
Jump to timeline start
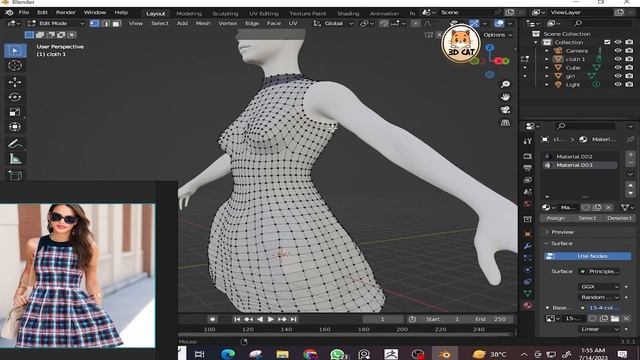[237, 319]
